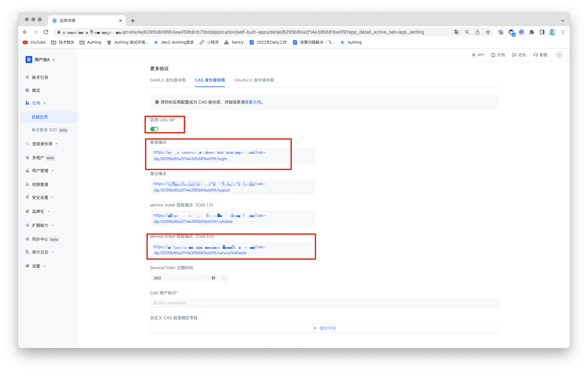Click the user avatar in console header
588x372 pixels.
(559, 55)
